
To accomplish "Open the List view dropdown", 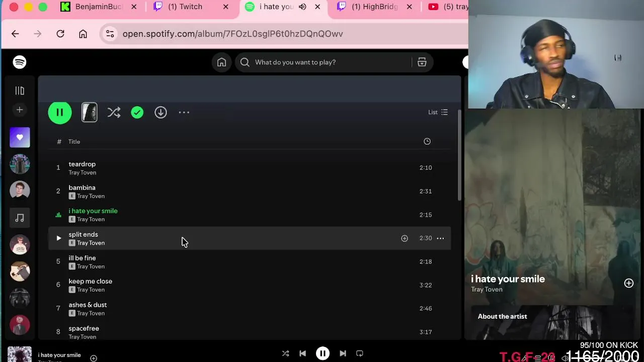I will point(438,112).
